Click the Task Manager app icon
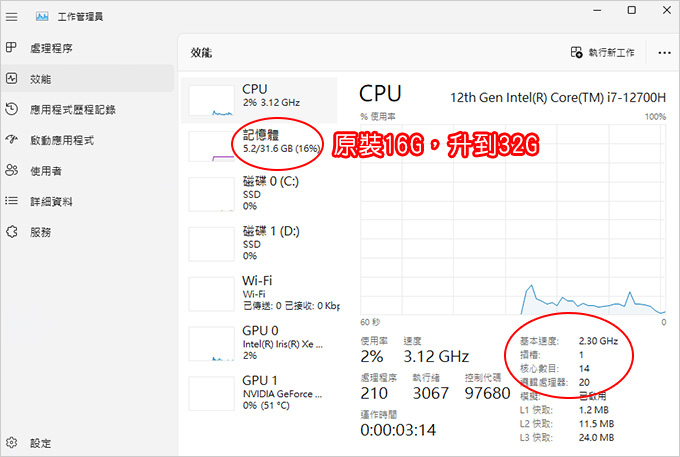Screen dimensions: 680x457 point(42,16)
